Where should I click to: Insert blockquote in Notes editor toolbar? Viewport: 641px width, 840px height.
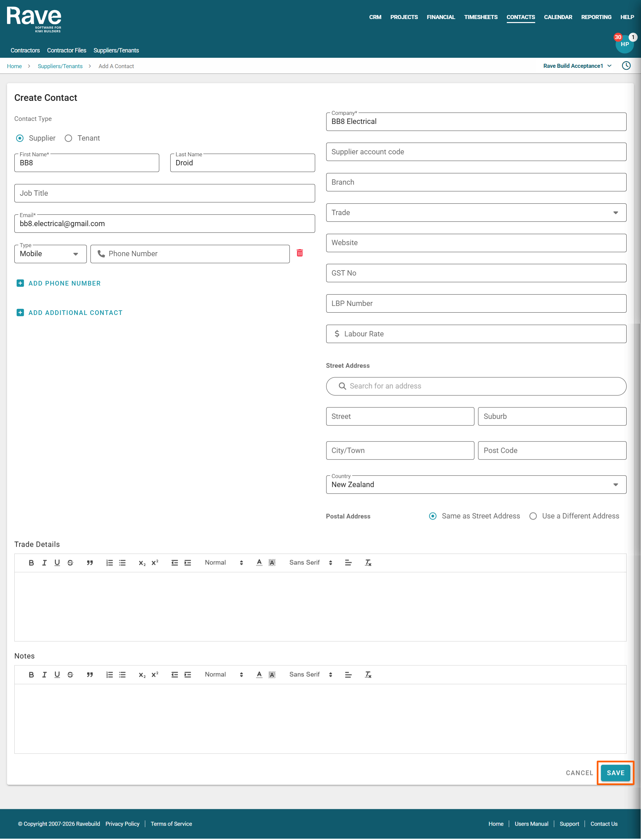(90, 674)
